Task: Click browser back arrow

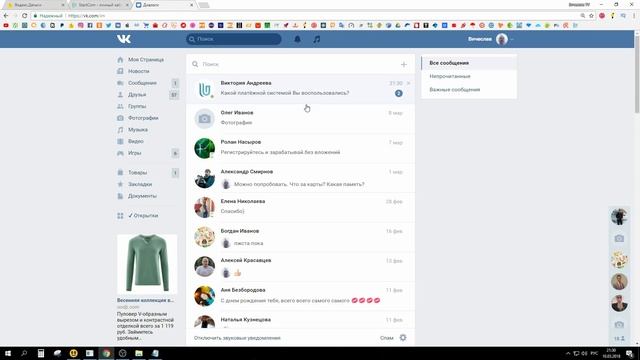Action: [6, 16]
